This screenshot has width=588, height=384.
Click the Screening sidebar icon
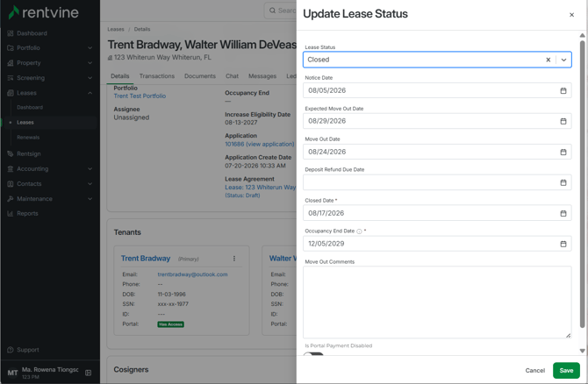pyautogui.click(x=11, y=78)
